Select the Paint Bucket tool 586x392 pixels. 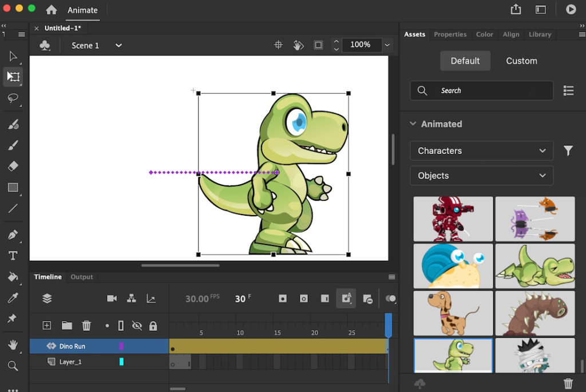coord(13,277)
